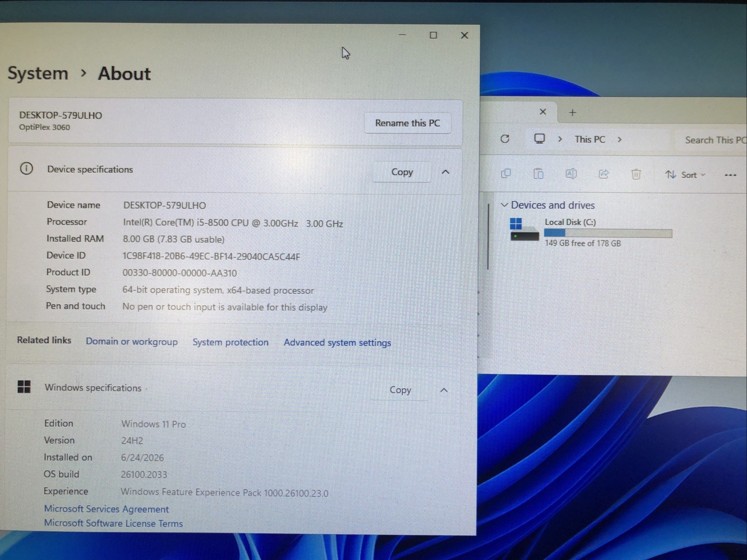Select the OS build 26100.2033 value
The image size is (747, 560).
click(143, 474)
